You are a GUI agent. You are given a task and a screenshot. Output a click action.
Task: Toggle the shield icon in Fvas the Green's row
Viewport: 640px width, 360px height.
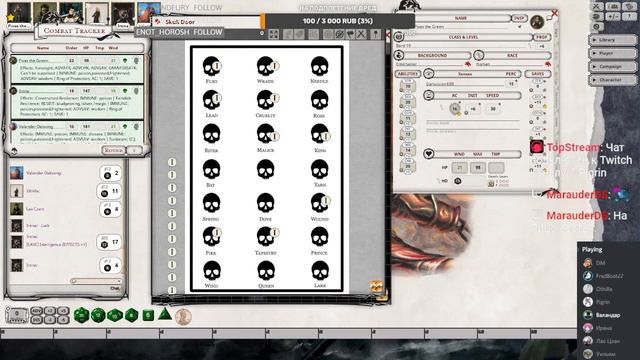136,60
